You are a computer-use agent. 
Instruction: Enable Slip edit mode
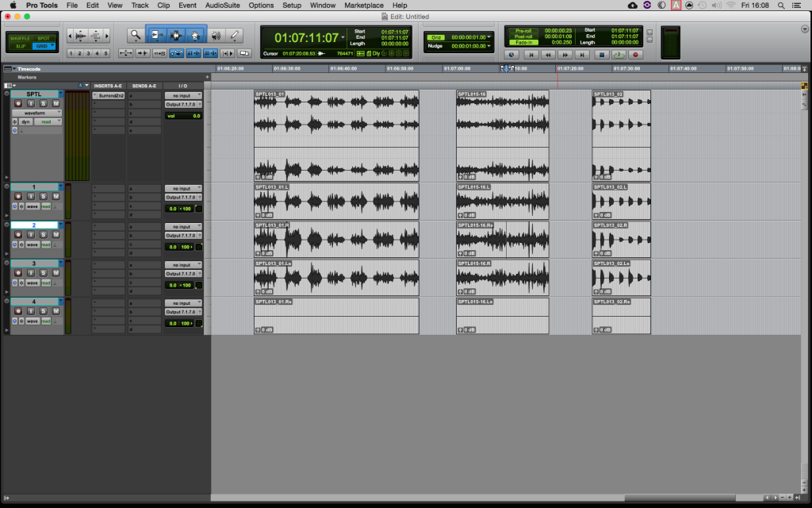[20, 46]
